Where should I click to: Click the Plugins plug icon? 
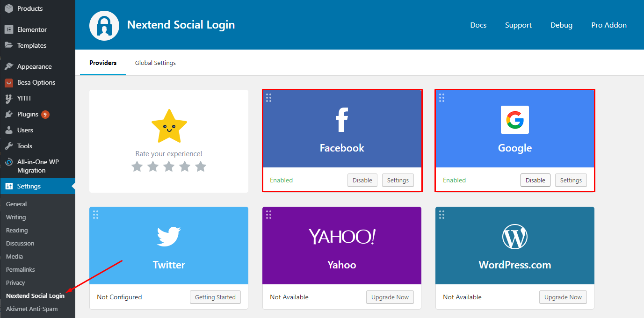click(x=9, y=114)
